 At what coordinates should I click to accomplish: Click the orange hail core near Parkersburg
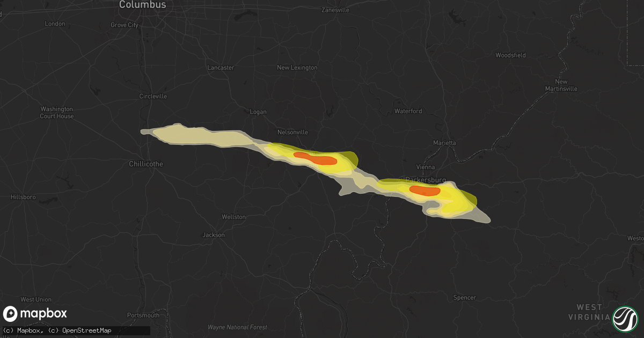pos(425,190)
